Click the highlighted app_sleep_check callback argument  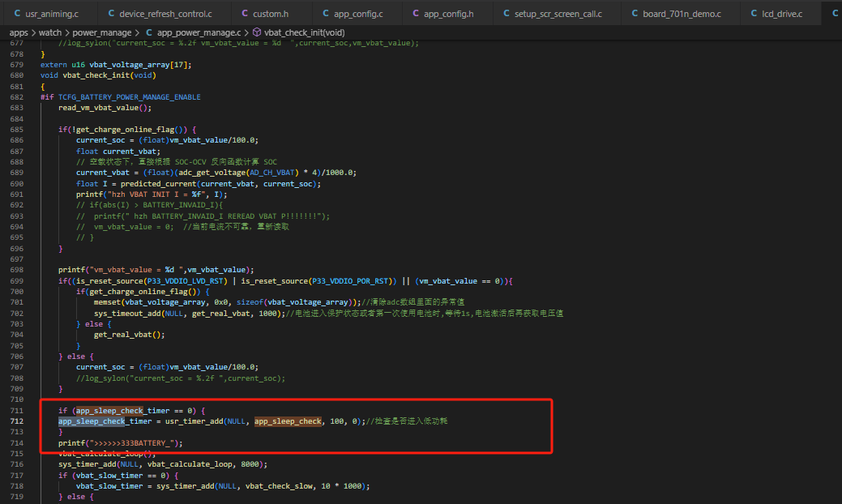[x=288, y=421]
